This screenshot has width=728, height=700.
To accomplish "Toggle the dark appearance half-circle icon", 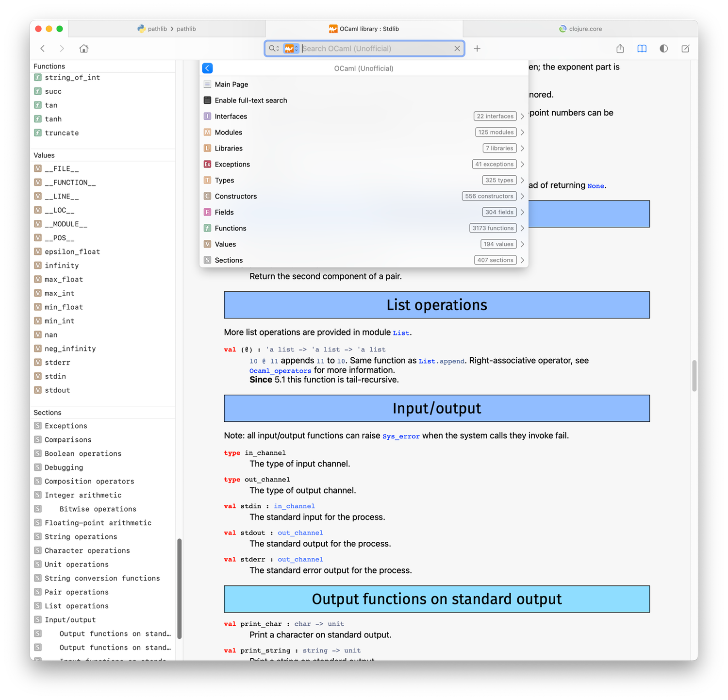I will coord(664,49).
